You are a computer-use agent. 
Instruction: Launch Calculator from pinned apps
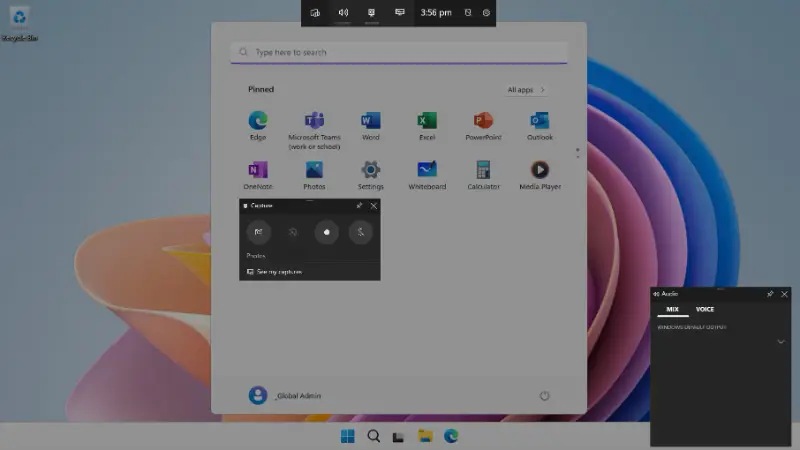(483, 176)
